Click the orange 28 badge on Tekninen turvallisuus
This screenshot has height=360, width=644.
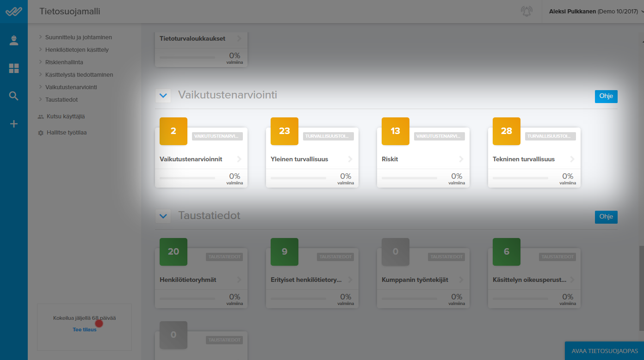(x=507, y=131)
